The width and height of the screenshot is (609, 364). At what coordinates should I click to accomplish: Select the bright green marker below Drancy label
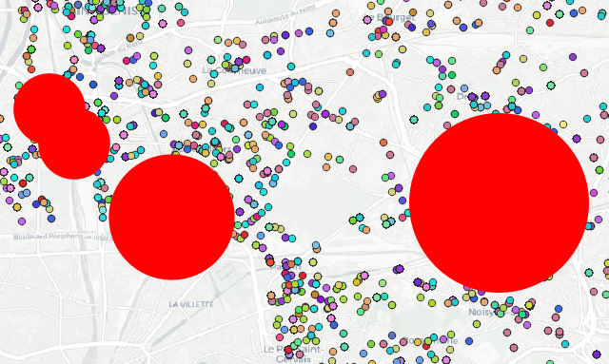pos(455,114)
